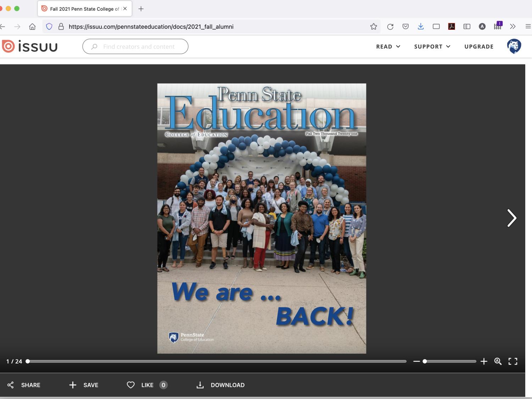
Task: Reload the current page
Action: [390, 27]
